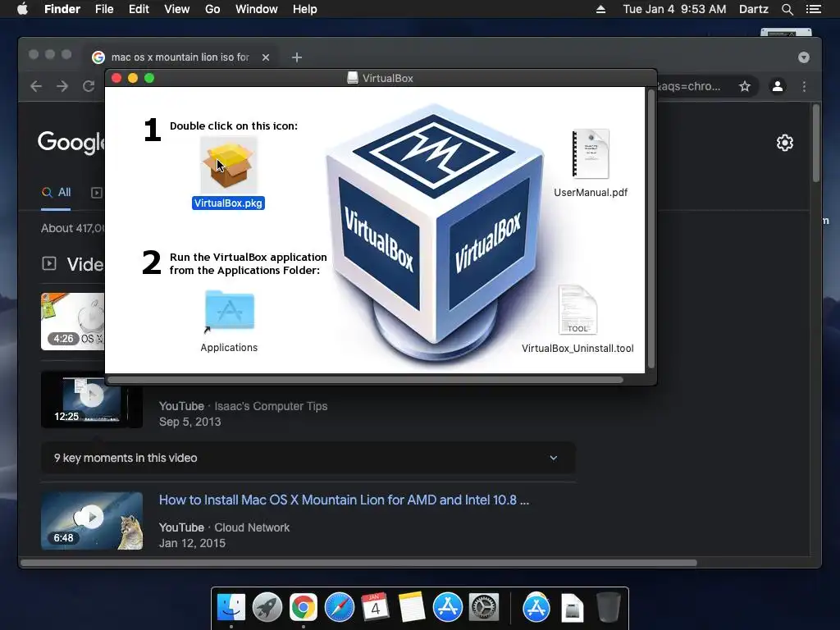840x630 pixels.
Task: Click VirtualBox window horizontal scrollbar
Action: 365,380
